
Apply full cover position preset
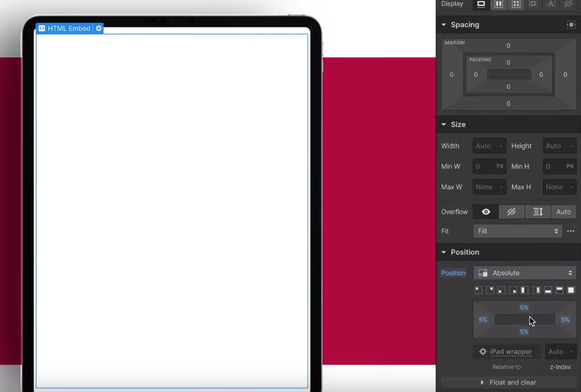click(x=571, y=290)
